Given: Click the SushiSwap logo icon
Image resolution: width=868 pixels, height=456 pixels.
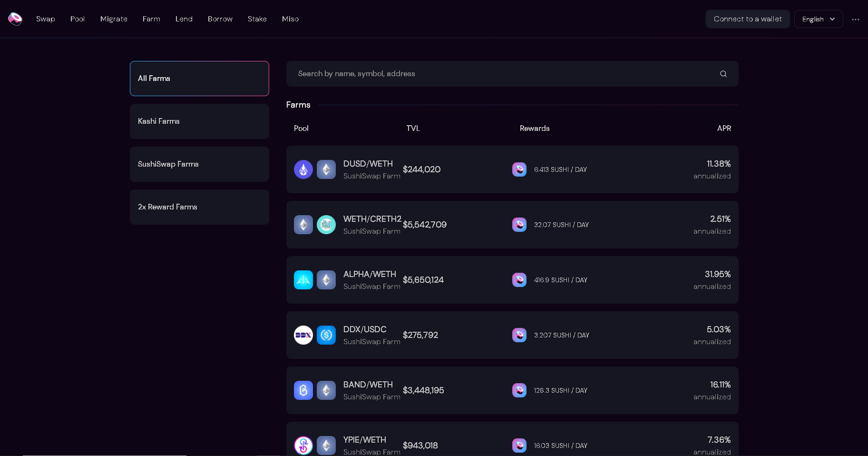Looking at the screenshot, I should tap(15, 19).
